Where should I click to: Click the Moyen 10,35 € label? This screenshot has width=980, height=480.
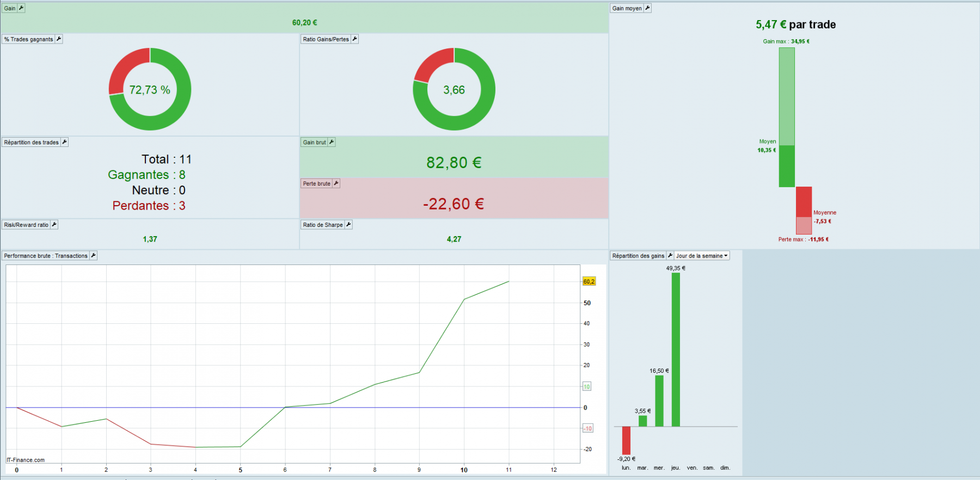(x=767, y=146)
